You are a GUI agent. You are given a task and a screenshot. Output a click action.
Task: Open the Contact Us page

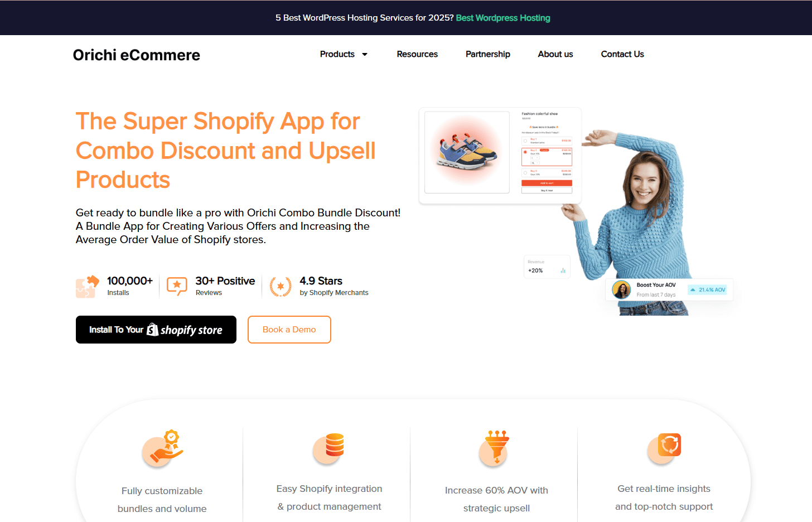click(622, 54)
